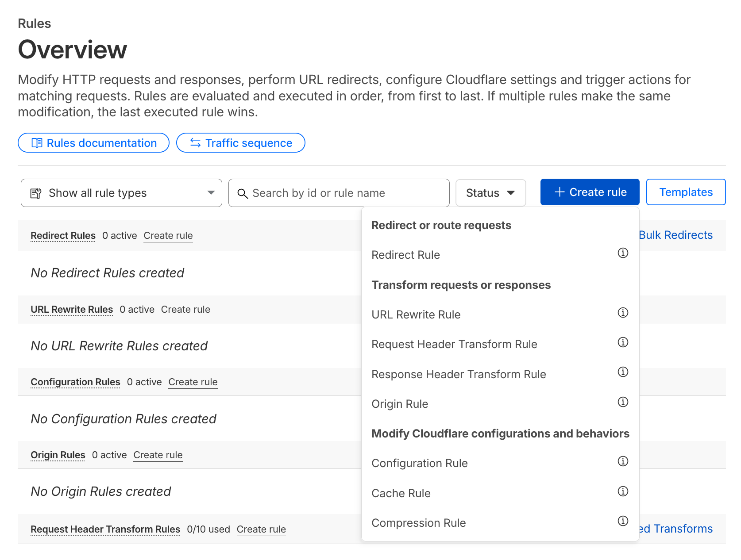Click Create rule next to URL Rewrite Rules

(x=185, y=309)
